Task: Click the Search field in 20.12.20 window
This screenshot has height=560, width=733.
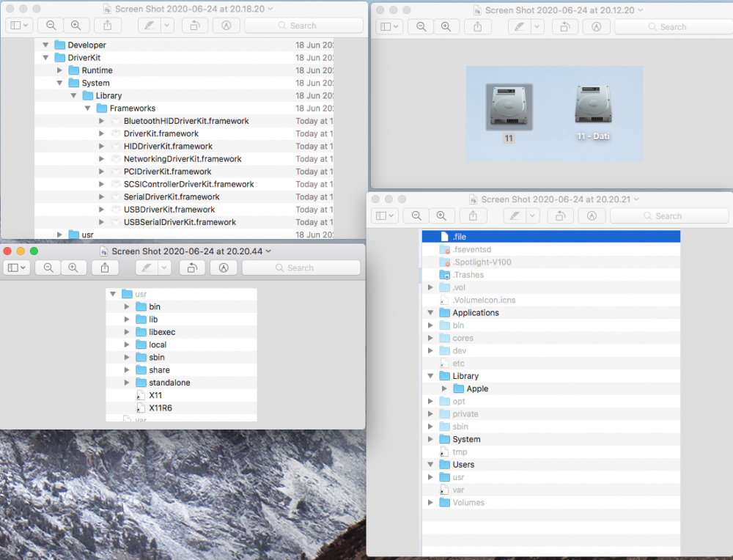Action: point(674,26)
